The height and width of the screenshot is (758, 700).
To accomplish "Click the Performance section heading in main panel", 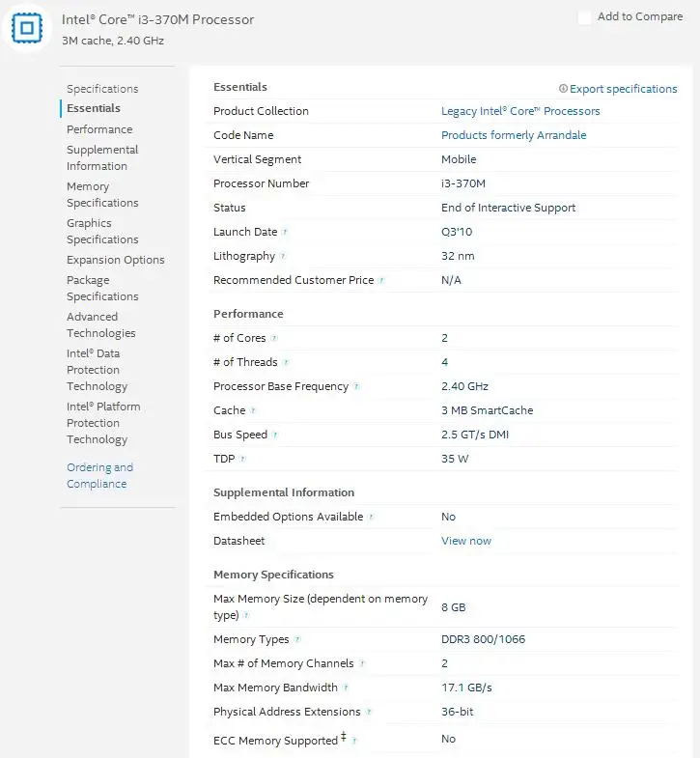I will click(248, 314).
